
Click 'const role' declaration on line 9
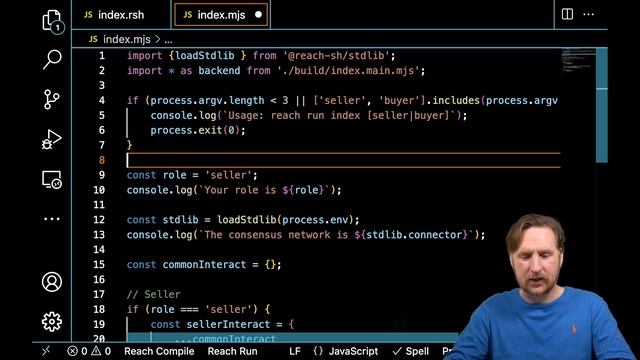point(156,175)
